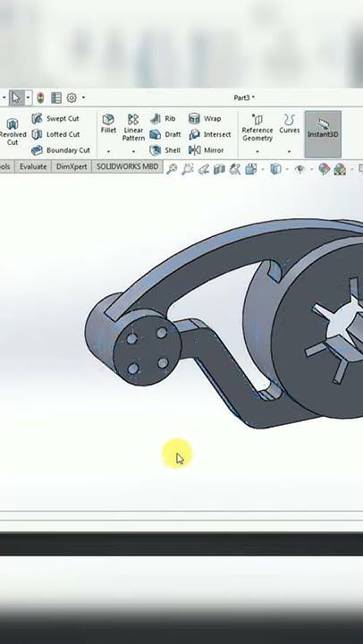
Task: Open the Options gear icon
Action: pyautogui.click(x=72, y=97)
